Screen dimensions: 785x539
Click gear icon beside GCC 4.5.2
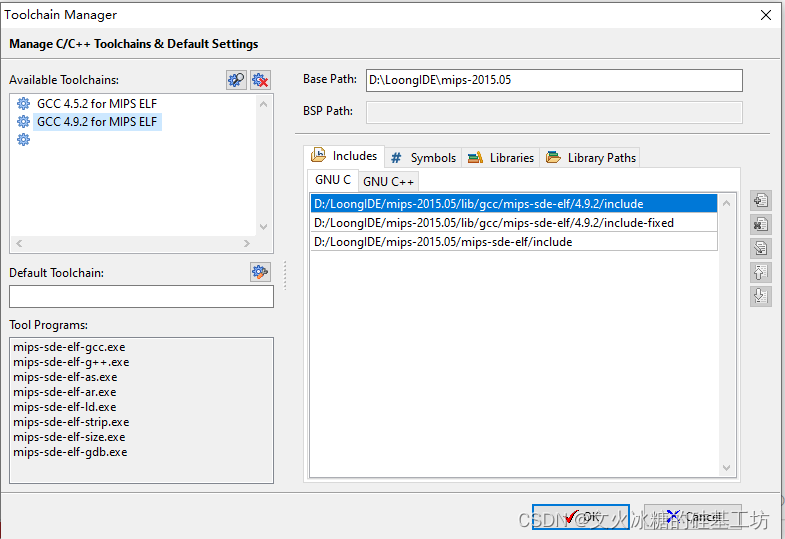(x=24, y=104)
